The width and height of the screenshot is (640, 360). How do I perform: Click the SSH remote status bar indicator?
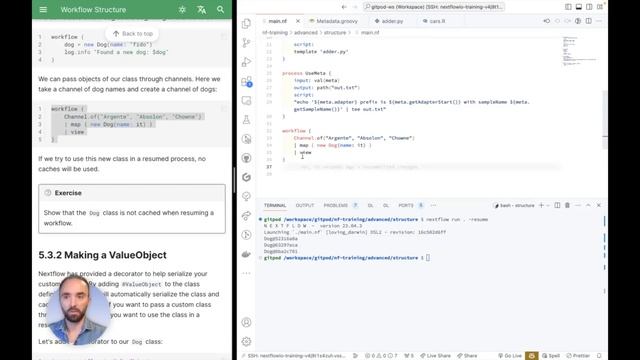click(x=294, y=356)
